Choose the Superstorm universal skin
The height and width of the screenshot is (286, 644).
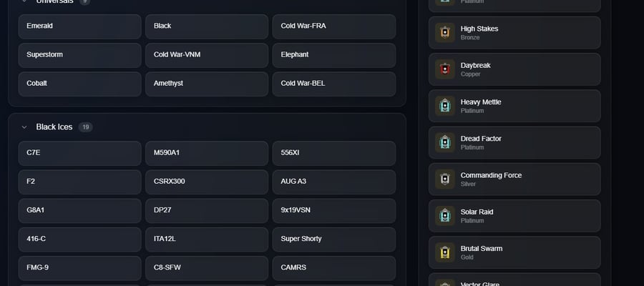(x=79, y=55)
